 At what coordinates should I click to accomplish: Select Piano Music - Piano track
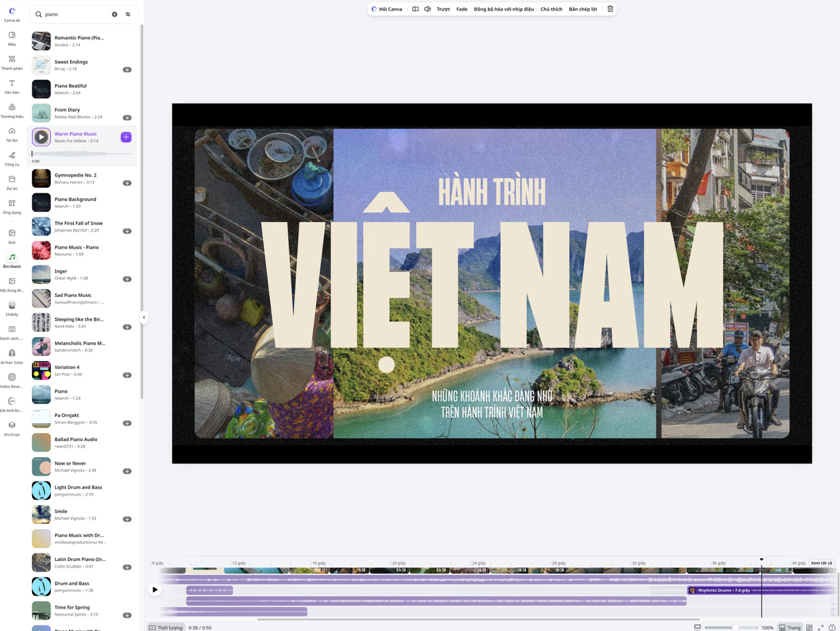(x=81, y=250)
